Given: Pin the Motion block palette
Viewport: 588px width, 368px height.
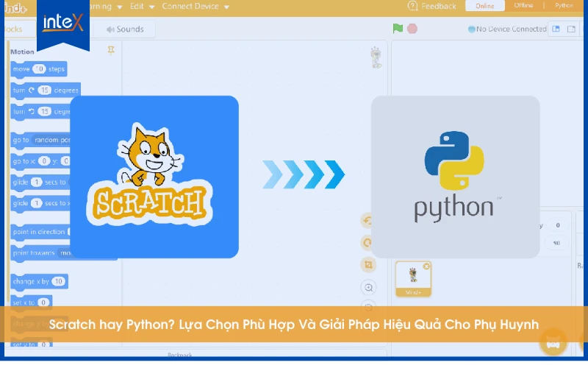Looking at the screenshot, I should [x=111, y=50].
